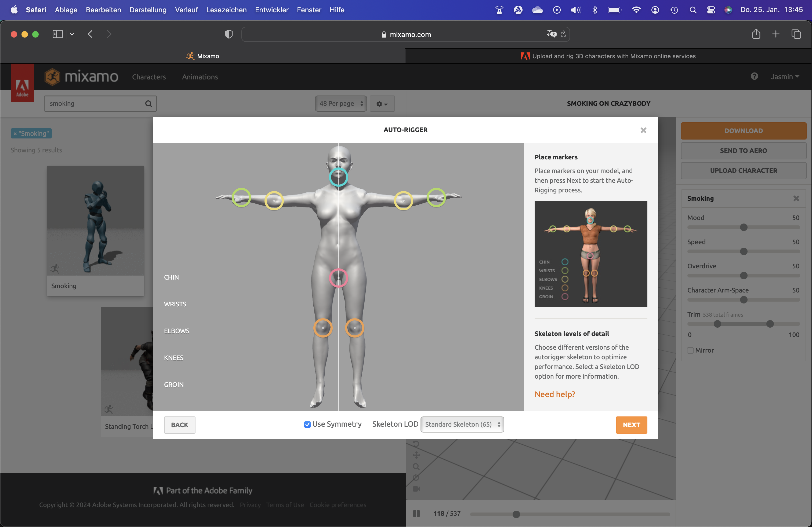The image size is (812, 527).
Task: Open the Skeleton LOD dropdown
Action: point(462,424)
